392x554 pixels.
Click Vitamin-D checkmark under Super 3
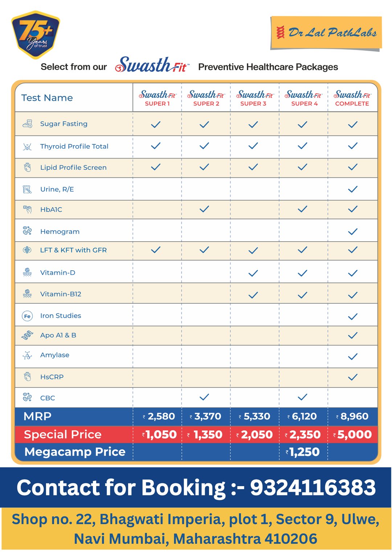[x=253, y=273]
